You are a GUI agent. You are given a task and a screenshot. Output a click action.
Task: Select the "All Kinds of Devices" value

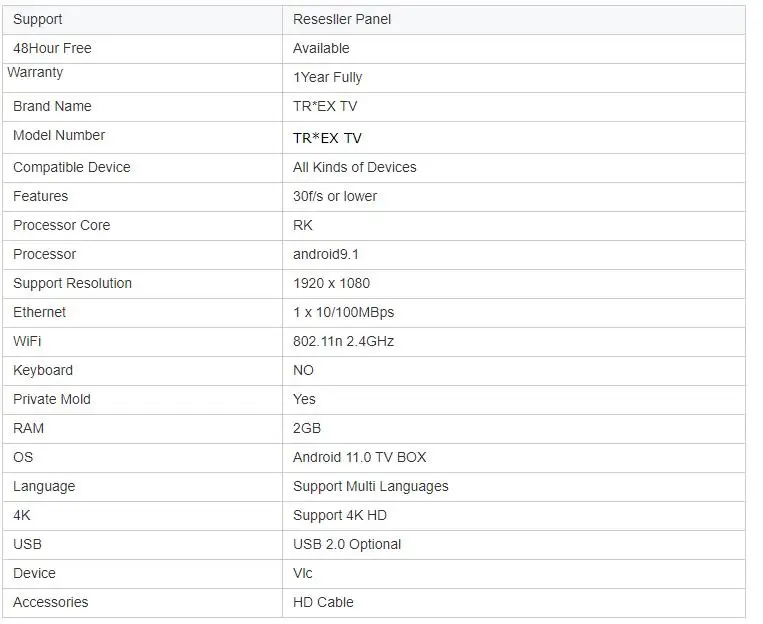[354, 167]
